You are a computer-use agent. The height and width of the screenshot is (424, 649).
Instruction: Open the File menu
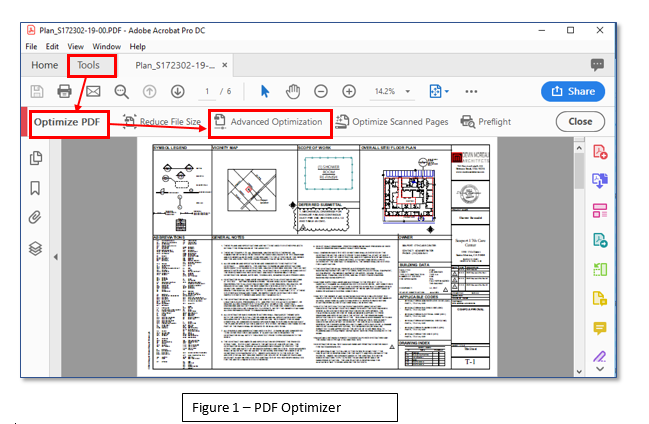[x=31, y=46]
